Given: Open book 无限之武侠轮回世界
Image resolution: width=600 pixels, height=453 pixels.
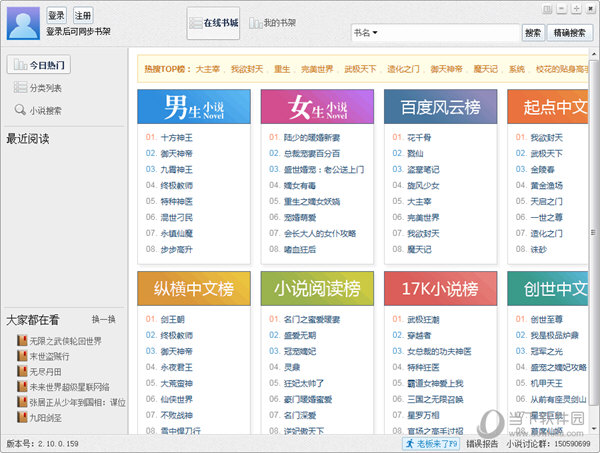Looking at the screenshot, I should coord(65,341).
